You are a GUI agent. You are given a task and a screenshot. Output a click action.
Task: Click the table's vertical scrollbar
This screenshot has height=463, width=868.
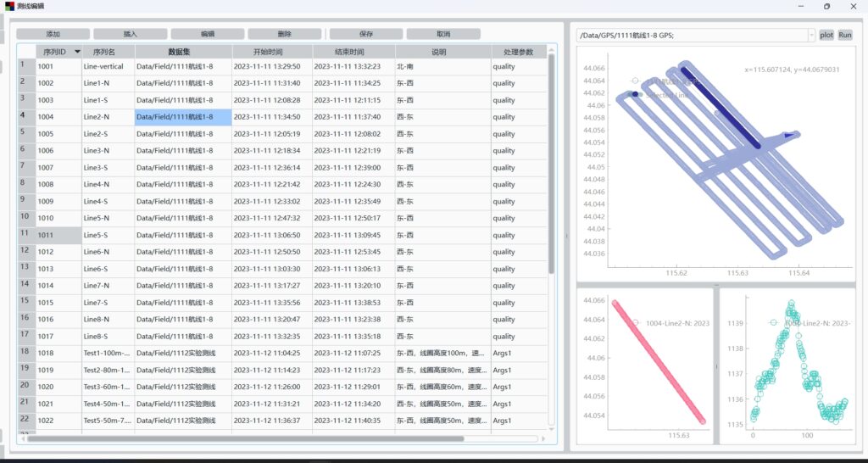[x=552, y=170]
